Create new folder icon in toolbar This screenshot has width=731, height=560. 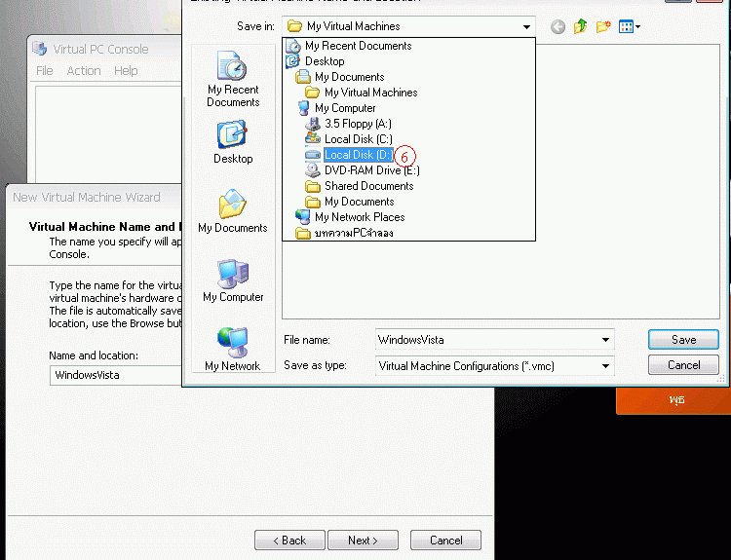coord(603,26)
